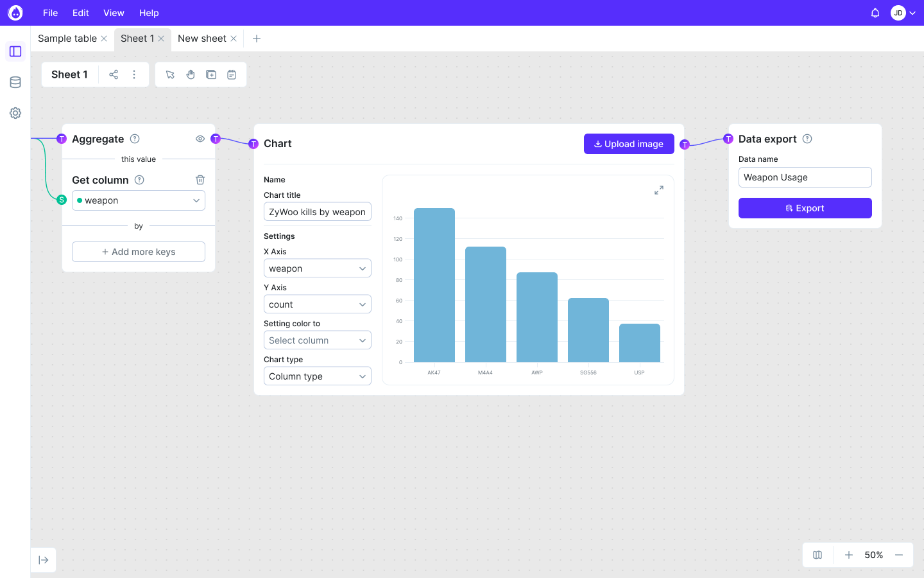Click the AWP bar in chart
This screenshot has height=578, width=924.
point(537,317)
